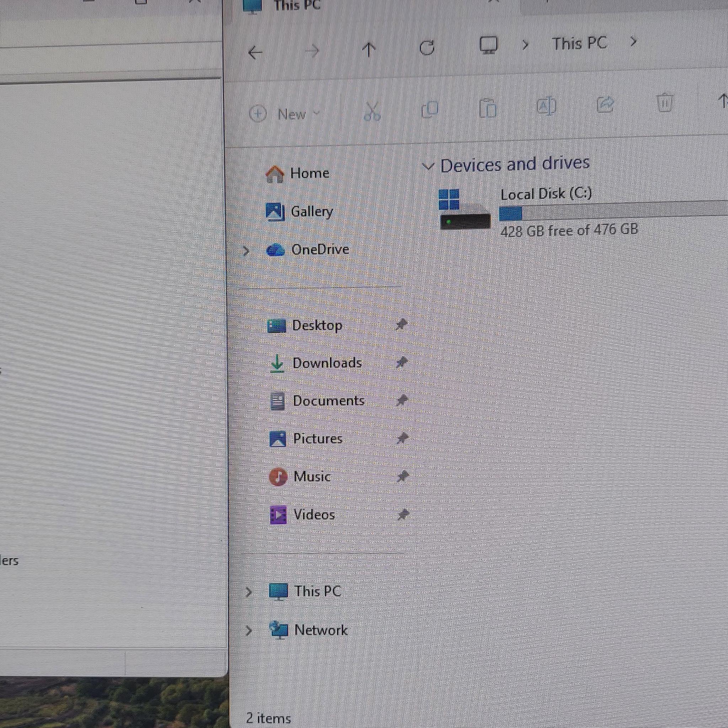Open the pinned Downloads folder

(x=316, y=363)
